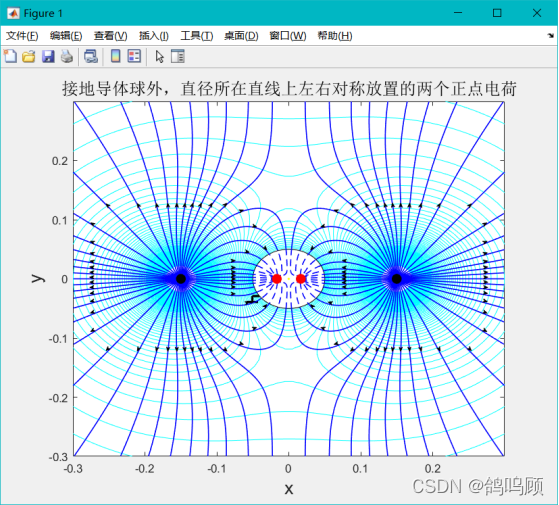Close the Figure 1 window
The height and width of the screenshot is (505, 559).
pyautogui.click(x=537, y=13)
